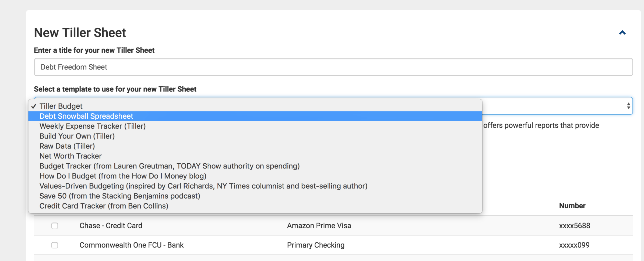
Task: Click the Primary Checking account row
Action: (x=315, y=245)
